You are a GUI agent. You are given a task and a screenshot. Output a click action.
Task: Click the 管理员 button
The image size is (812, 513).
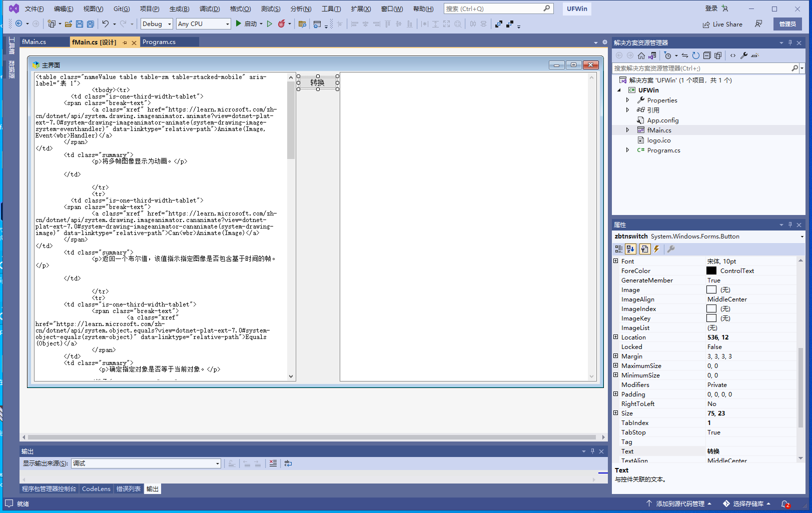coord(787,24)
